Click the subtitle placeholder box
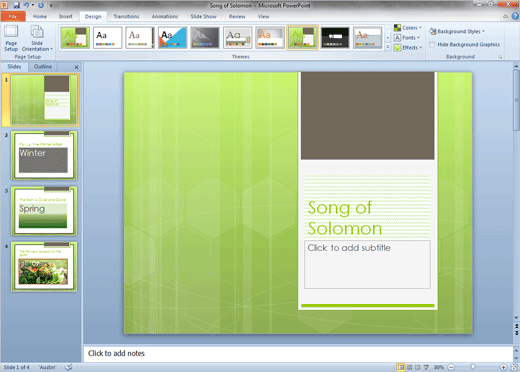Screen dimensions: 520x372 (x=367, y=264)
